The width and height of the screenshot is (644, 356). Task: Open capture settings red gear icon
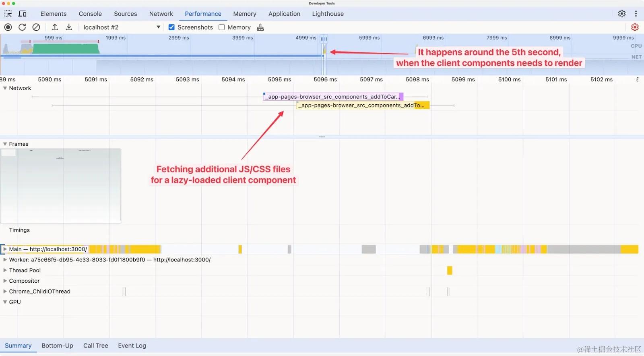click(x=635, y=27)
